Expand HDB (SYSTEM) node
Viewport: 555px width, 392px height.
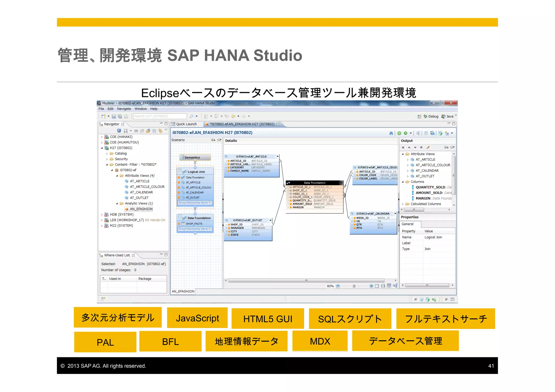tap(102, 215)
